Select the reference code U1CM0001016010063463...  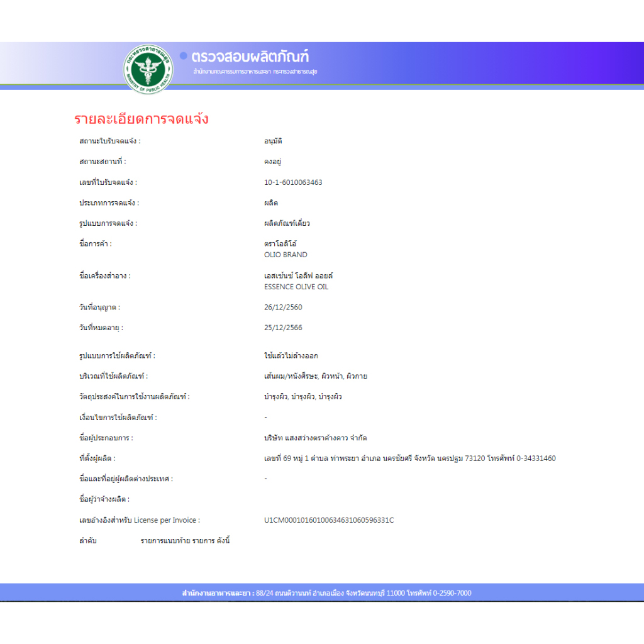click(x=329, y=520)
